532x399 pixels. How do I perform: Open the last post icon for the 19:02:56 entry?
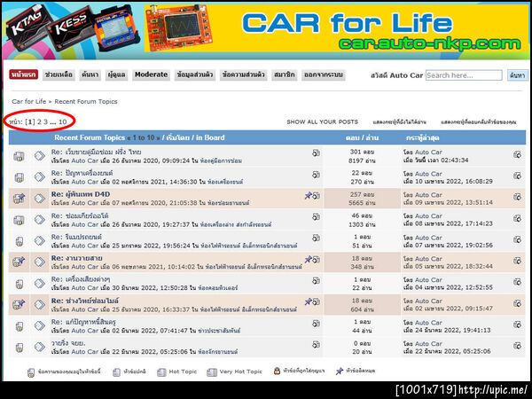coord(517,239)
